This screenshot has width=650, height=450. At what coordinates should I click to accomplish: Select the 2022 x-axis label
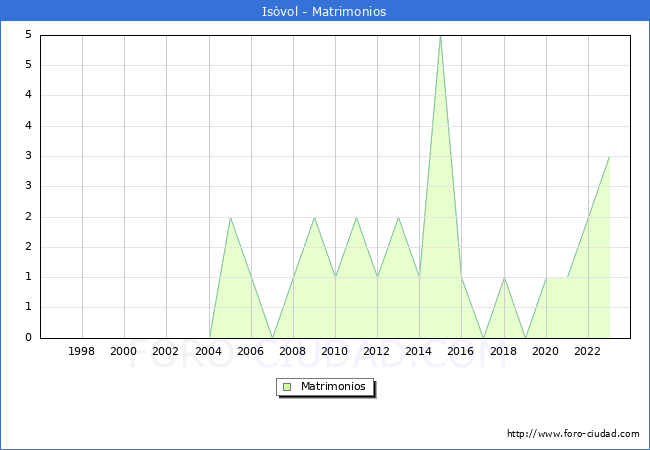(588, 351)
